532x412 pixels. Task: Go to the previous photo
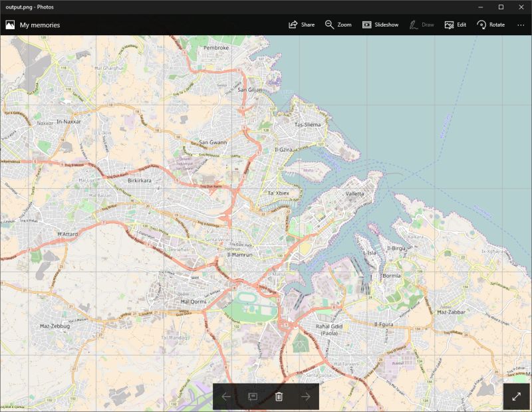pos(226,397)
